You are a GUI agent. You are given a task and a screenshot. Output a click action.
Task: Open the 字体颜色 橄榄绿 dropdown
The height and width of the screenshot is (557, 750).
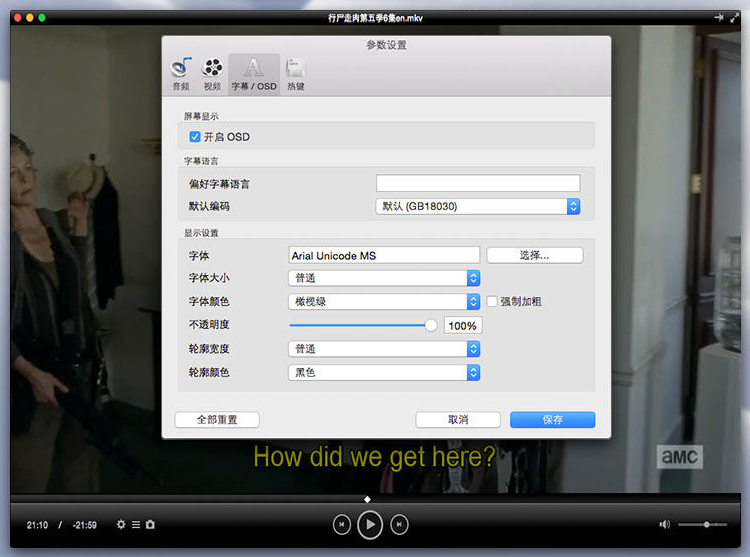pos(384,302)
